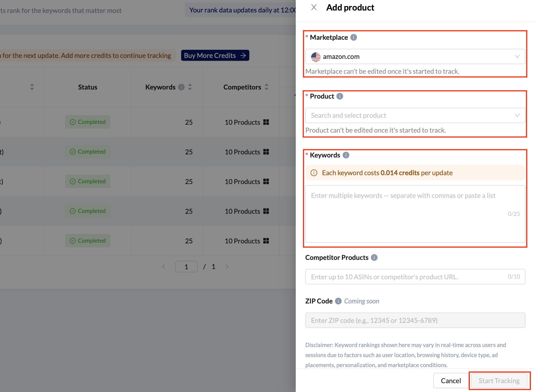Click the Start Tracking button

point(499,381)
